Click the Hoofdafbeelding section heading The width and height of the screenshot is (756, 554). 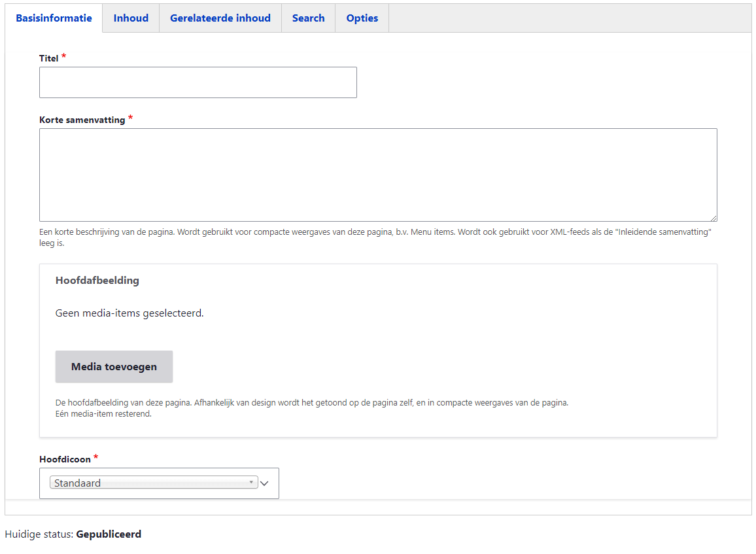(97, 281)
